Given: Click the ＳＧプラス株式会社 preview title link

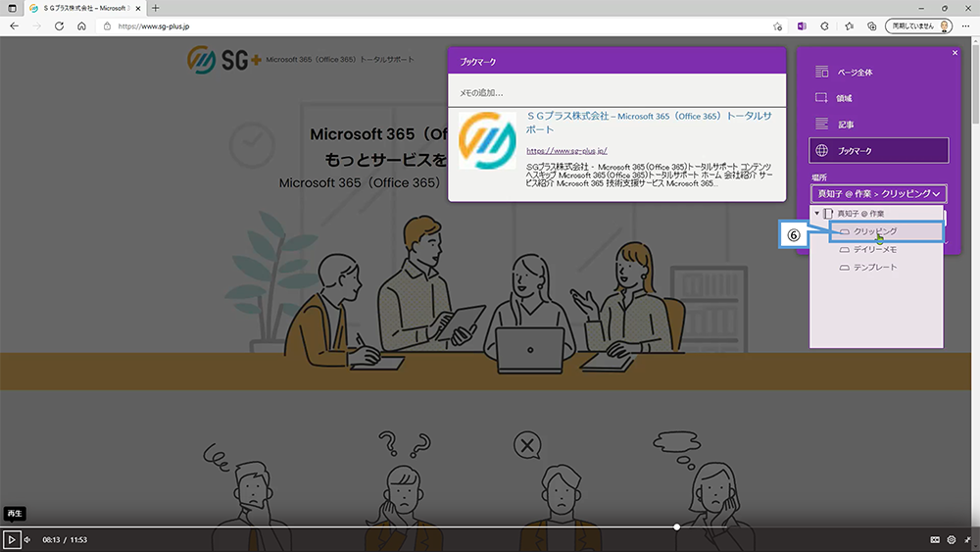Looking at the screenshot, I should [649, 123].
